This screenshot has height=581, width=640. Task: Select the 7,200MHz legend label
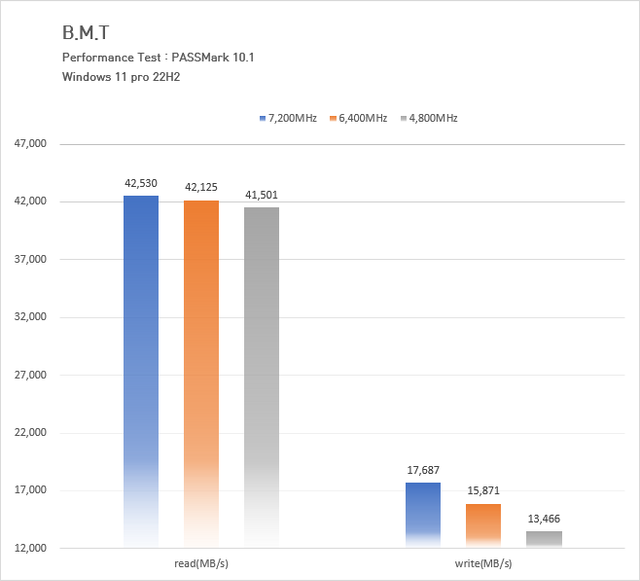coord(293,118)
